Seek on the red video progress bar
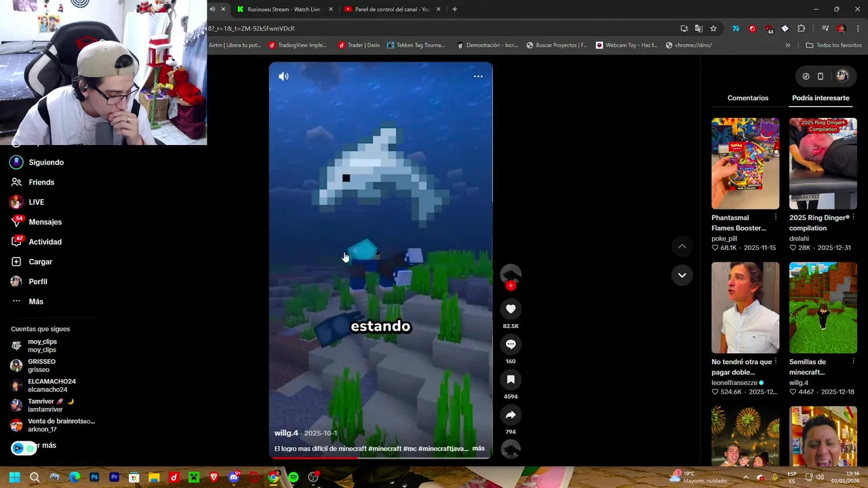This screenshot has height=488, width=868. pyautogui.click(x=380, y=457)
